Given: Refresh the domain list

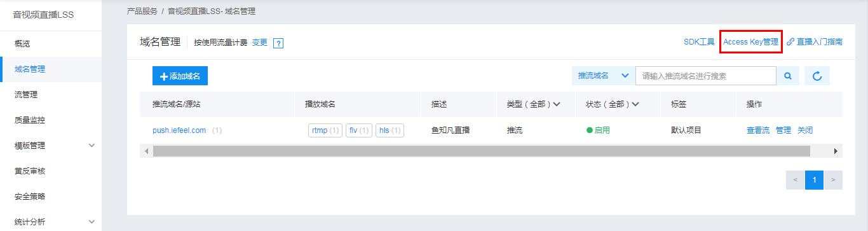Looking at the screenshot, I should [817, 76].
